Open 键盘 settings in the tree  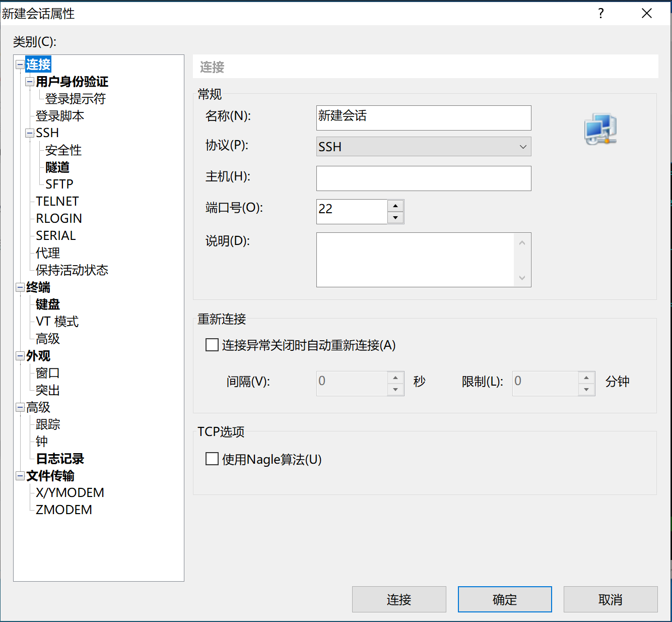(x=48, y=304)
